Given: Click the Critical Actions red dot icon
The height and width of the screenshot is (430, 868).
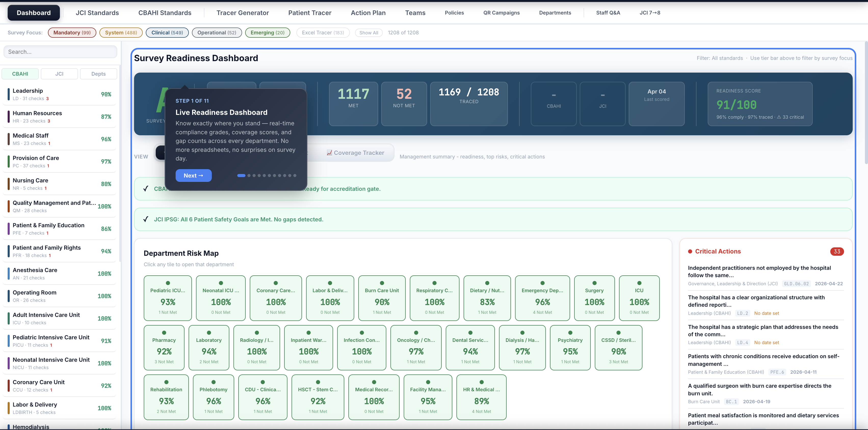Looking at the screenshot, I should 690,251.
